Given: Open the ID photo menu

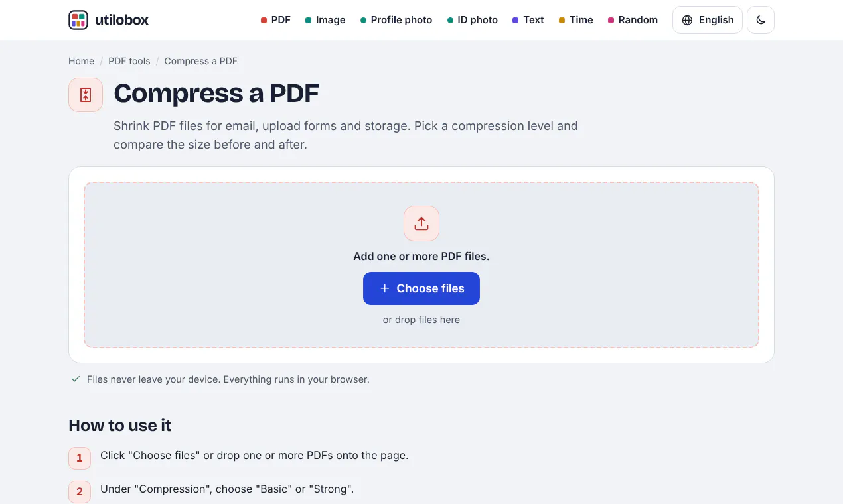Looking at the screenshot, I should 473,20.
